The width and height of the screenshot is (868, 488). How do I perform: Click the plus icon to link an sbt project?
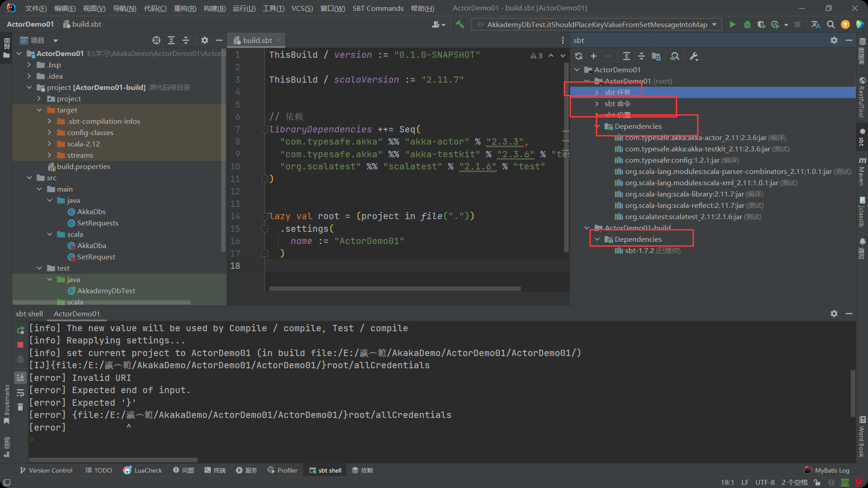(x=594, y=56)
